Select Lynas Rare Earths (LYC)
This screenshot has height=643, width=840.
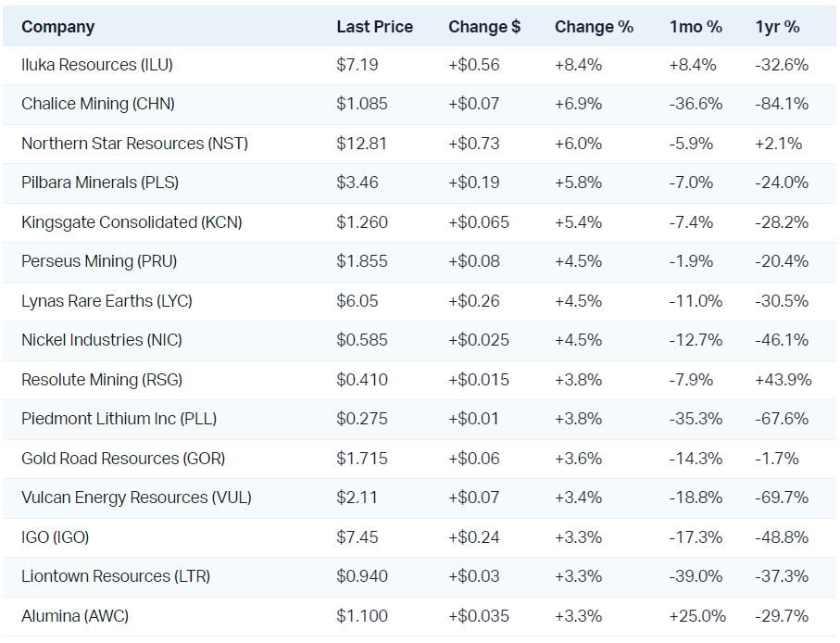click(x=107, y=301)
